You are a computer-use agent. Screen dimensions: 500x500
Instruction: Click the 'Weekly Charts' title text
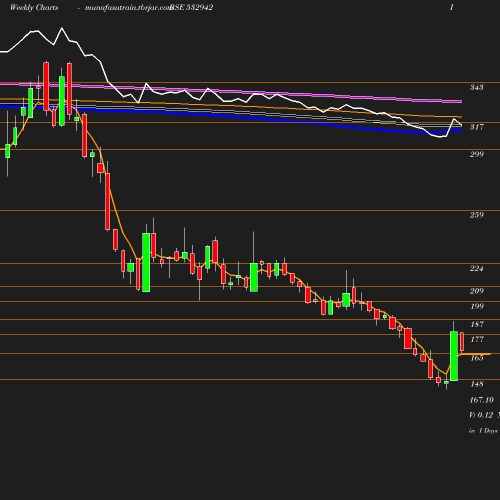(34, 7)
